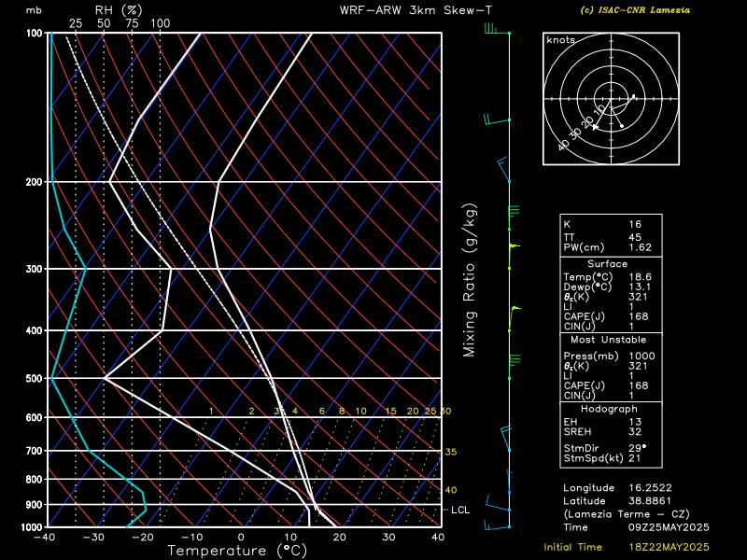This screenshot has height=560, width=747.
Task: Click the 'mb' pressure unit label
Action: pos(34,10)
